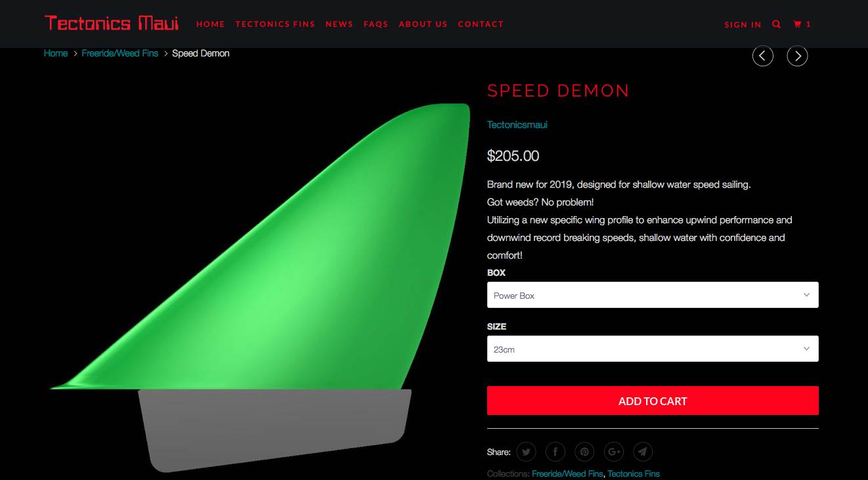Open Freeride/Weed Fins breadcrumb link

pos(120,53)
